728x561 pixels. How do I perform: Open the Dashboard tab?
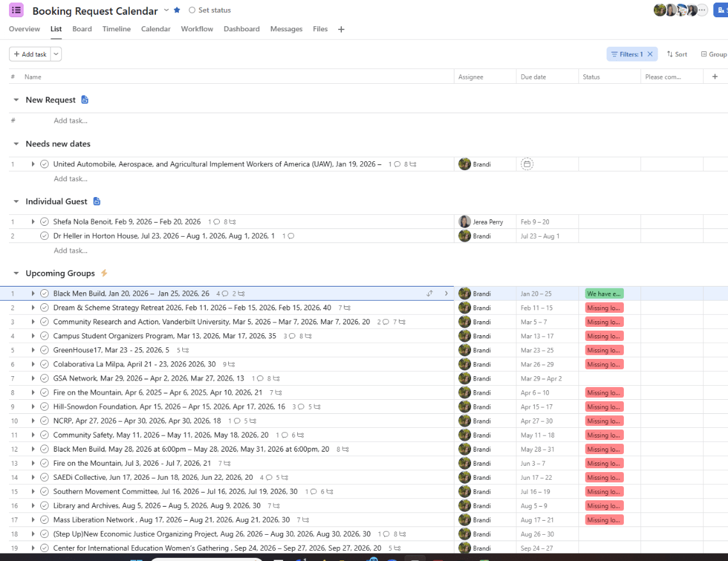242,29
